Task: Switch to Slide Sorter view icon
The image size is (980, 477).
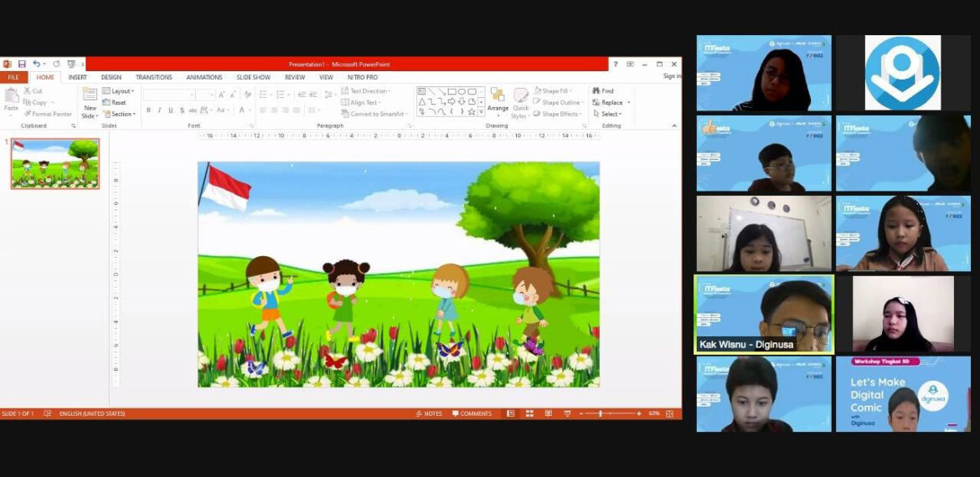Action: [529, 413]
